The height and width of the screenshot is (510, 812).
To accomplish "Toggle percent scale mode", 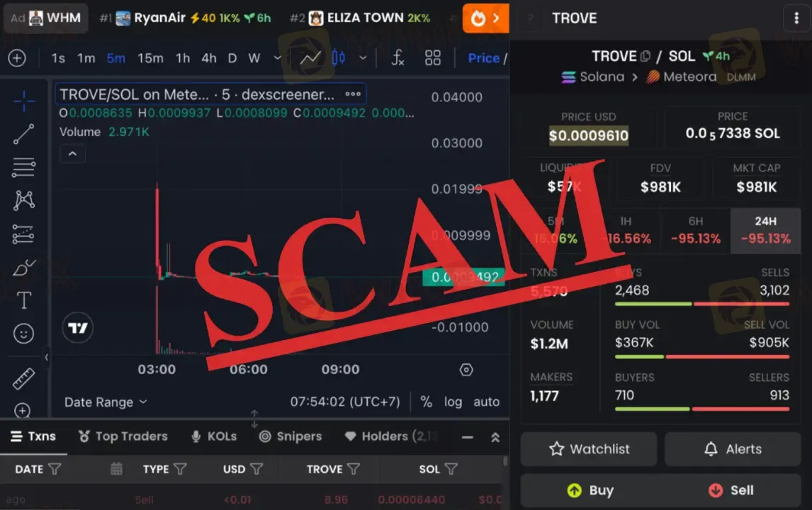I will pos(427,402).
